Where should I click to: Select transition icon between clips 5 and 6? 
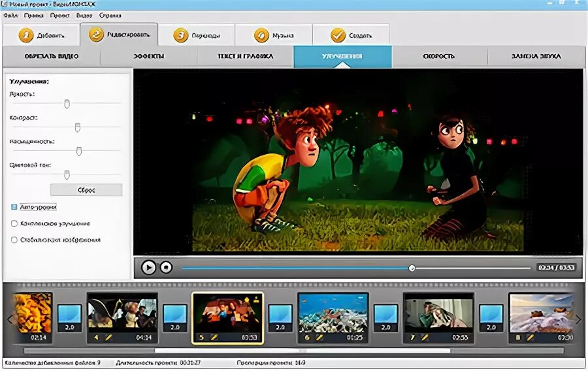click(280, 318)
